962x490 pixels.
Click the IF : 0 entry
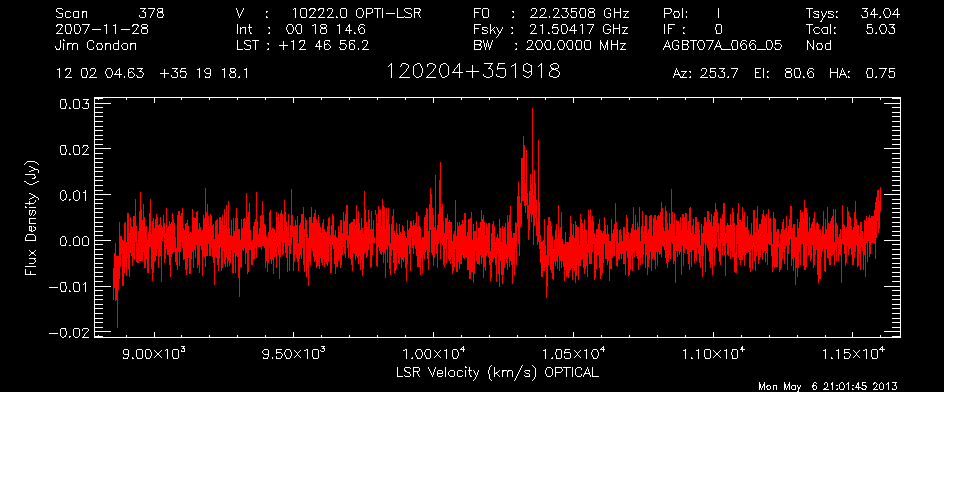point(693,29)
